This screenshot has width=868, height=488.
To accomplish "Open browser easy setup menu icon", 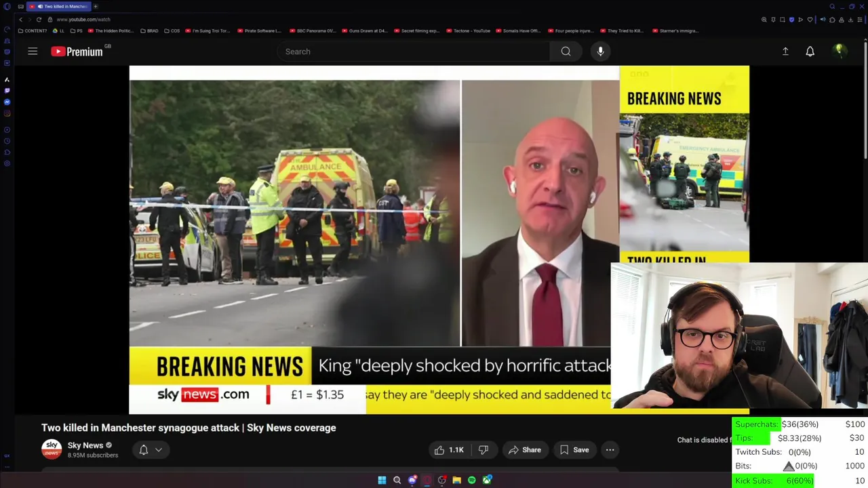I will tap(860, 20).
